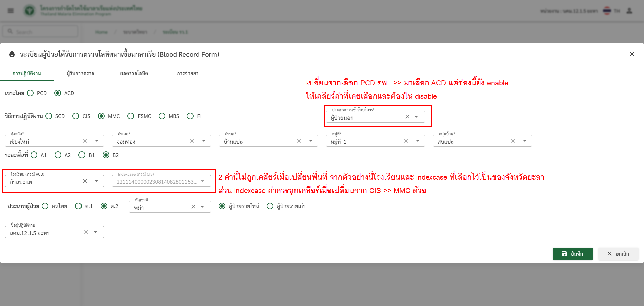Screen dimensions: 644x306
Task: Click the green บันทึก save button
Action: (573, 254)
